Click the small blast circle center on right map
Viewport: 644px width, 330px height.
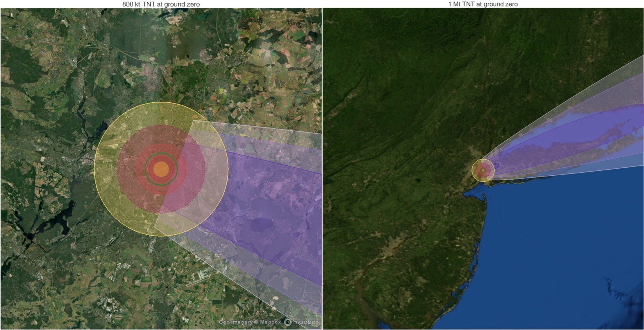(483, 170)
